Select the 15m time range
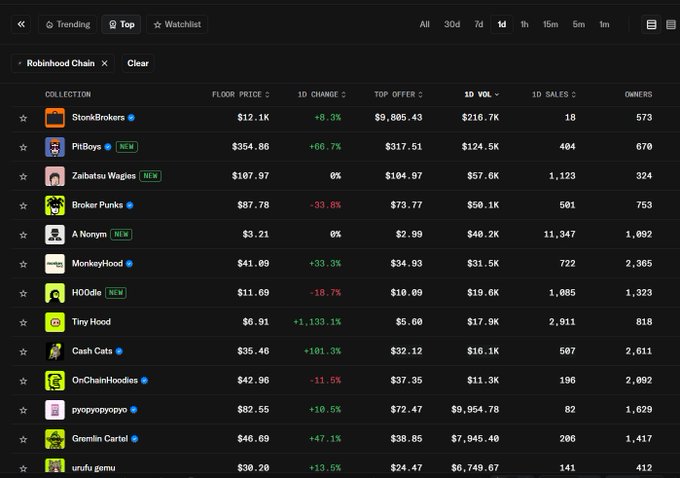This screenshot has width=680, height=478. [x=550, y=24]
